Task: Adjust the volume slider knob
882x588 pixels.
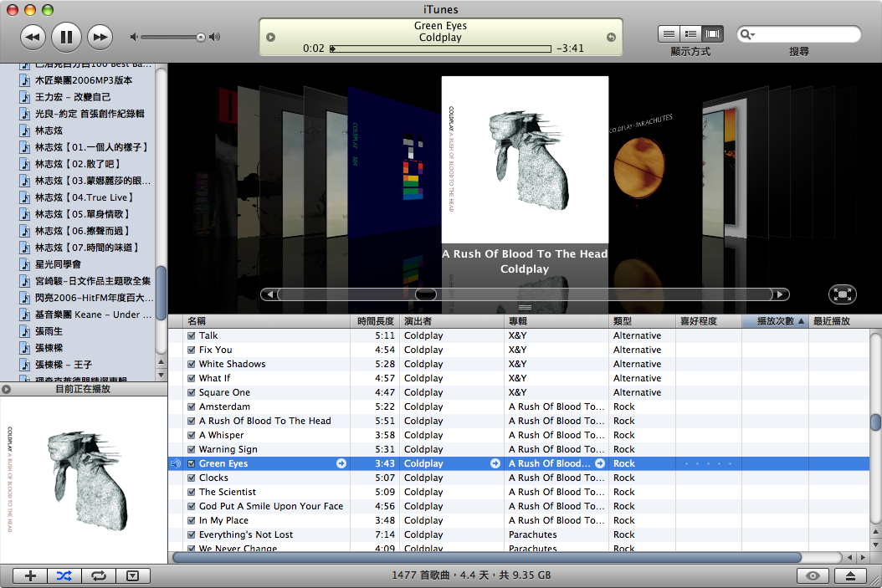Action: point(200,37)
